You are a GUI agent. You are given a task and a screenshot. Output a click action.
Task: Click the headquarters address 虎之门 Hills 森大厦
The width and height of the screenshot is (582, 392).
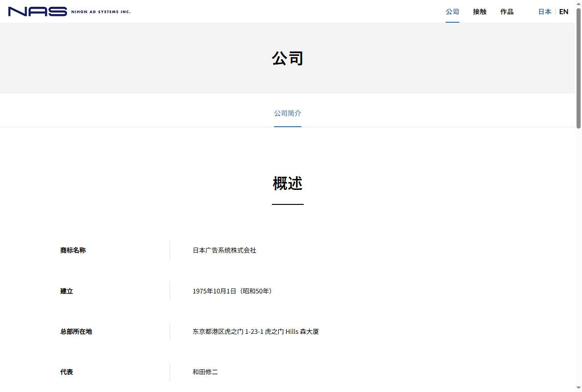click(256, 332)
